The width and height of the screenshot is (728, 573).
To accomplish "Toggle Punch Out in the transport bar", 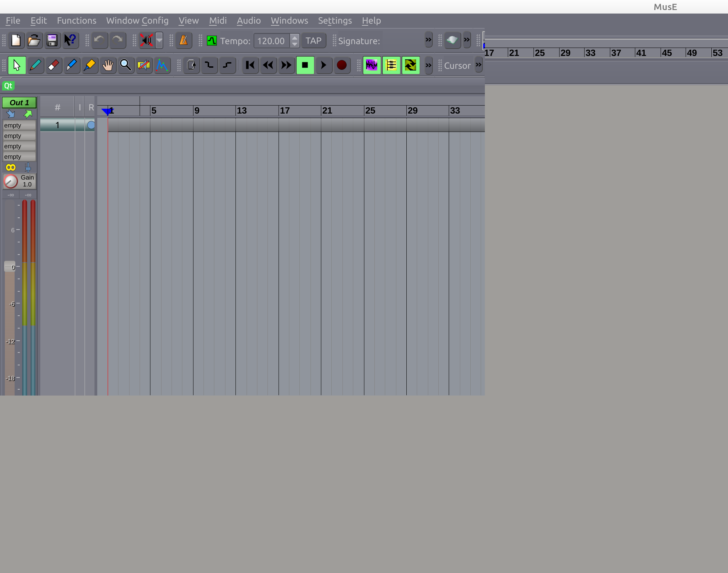I will pyautogui.click(x=227, y=65).
